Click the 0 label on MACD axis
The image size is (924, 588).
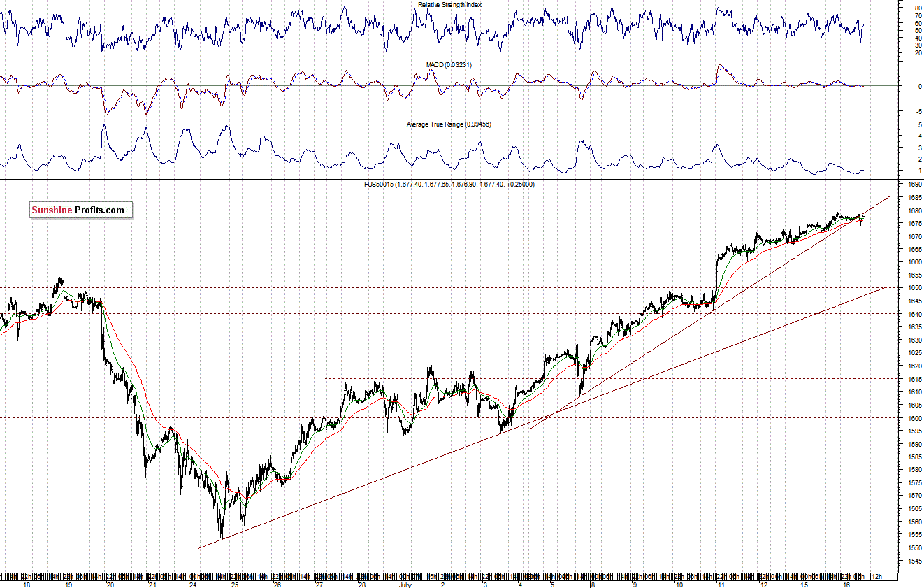919,87
